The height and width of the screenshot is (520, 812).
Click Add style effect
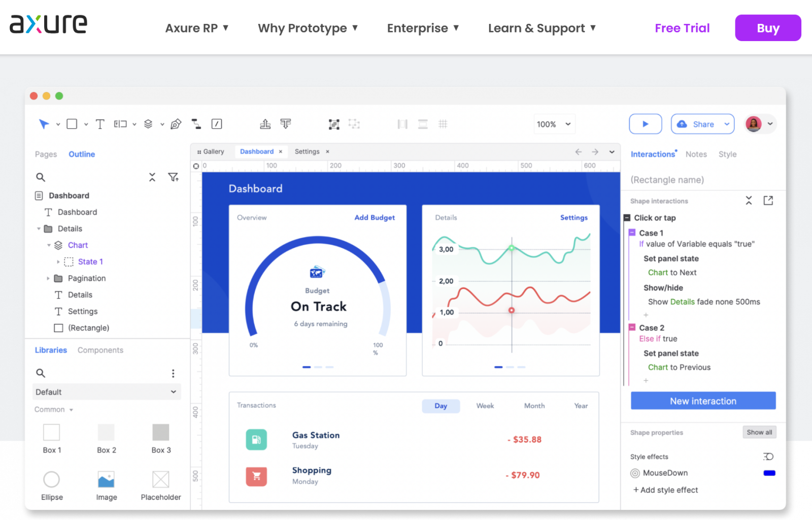point(665,490)
